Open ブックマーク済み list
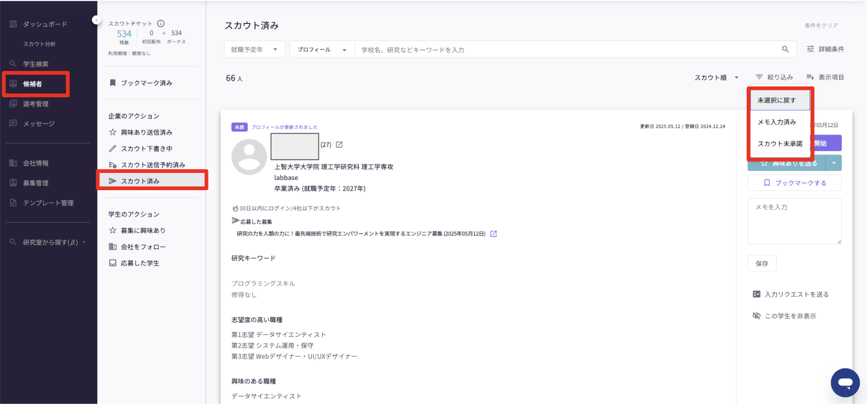Screen dimensions: 868x407 click(x=146, y=83)
